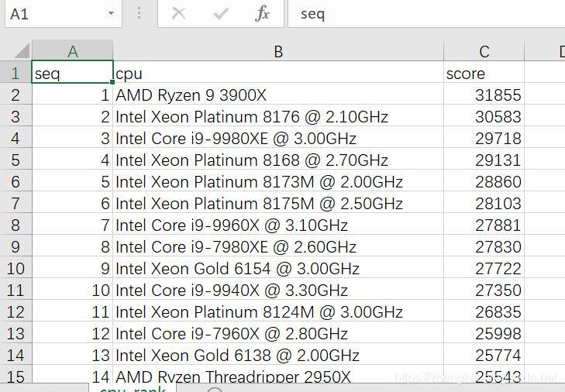Click score value 25774

[x=484, y=354]
